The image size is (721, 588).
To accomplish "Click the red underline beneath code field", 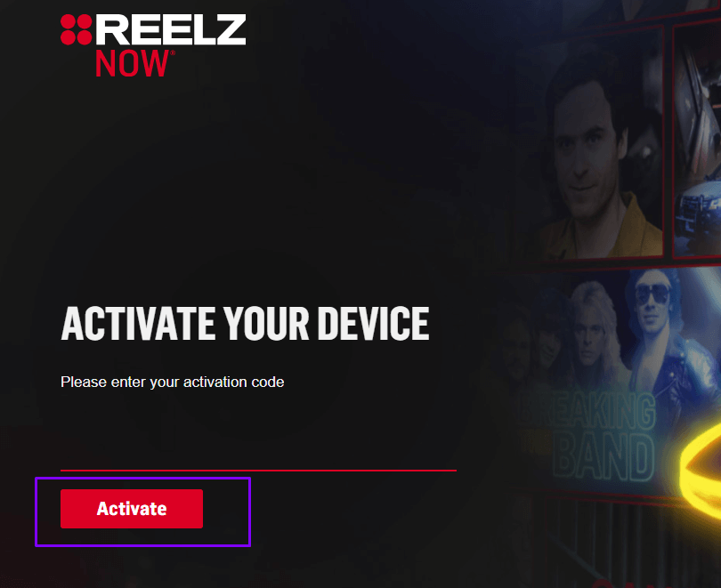I will (x=258, y=471).
